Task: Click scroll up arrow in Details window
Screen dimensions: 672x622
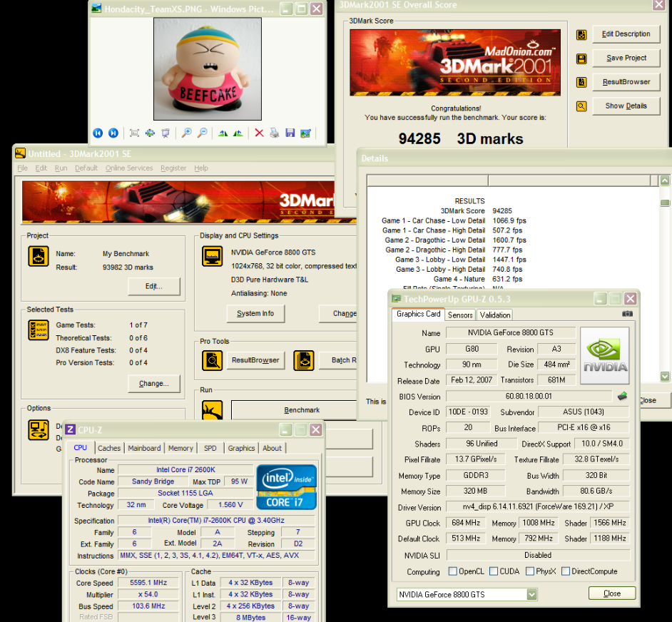Action: 665,180
